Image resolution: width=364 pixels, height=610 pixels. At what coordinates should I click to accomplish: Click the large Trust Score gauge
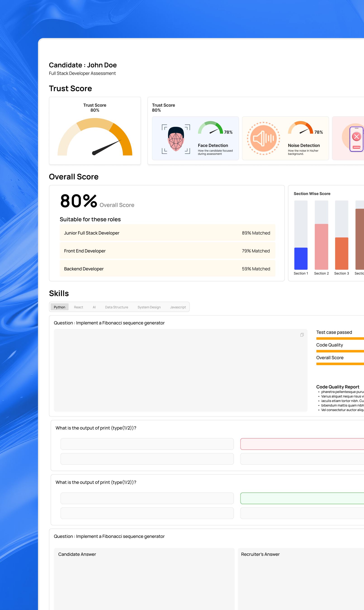point(95,137)
